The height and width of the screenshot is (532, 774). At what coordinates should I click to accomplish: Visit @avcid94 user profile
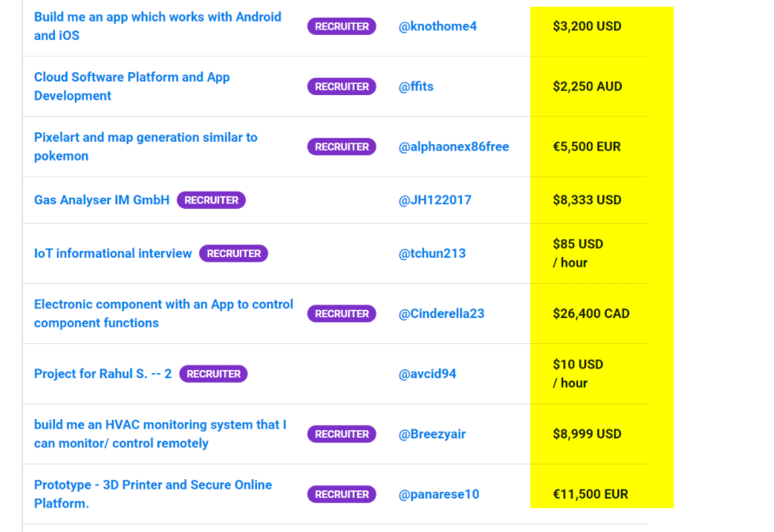pos(427,374)
